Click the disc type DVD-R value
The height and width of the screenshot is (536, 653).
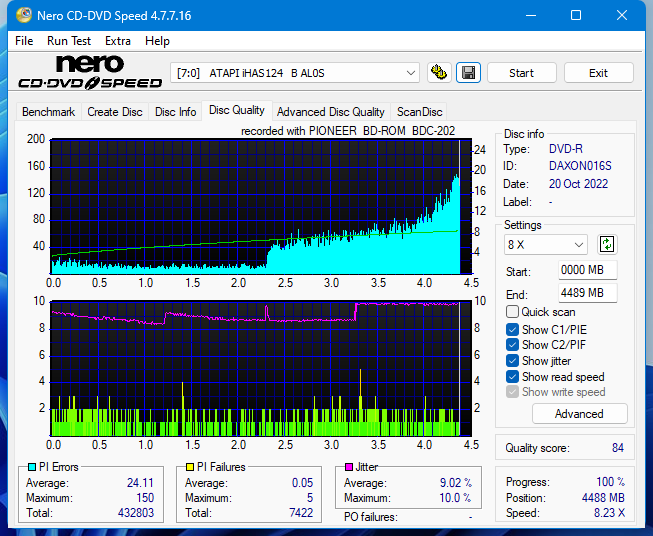[566, 149]
